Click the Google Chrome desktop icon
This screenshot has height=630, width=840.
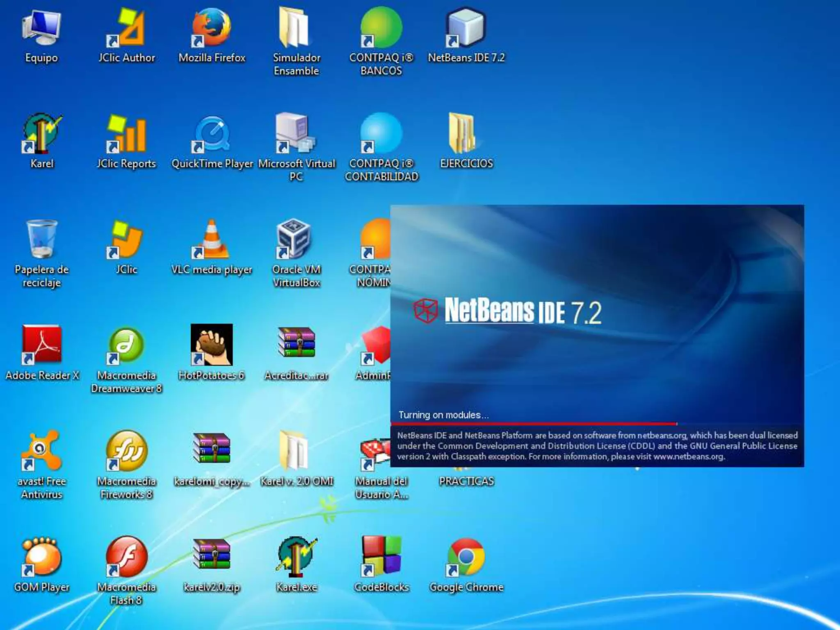point(466,557)
